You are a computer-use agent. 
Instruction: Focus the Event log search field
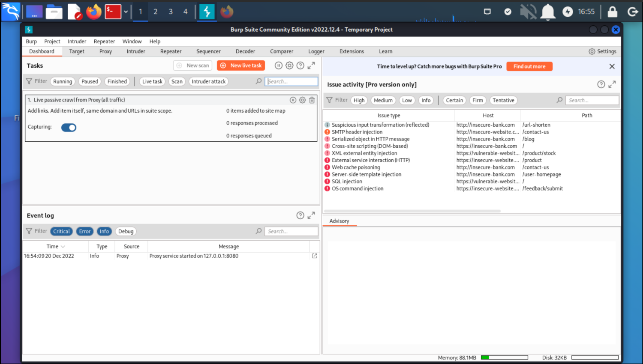pyautogui.click(x=291, y=231)
